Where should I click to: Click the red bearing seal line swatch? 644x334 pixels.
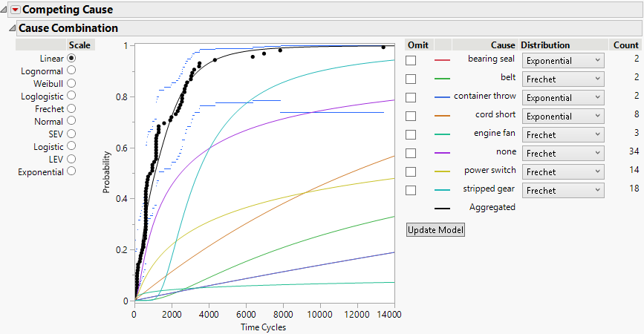tap(443, 60)
